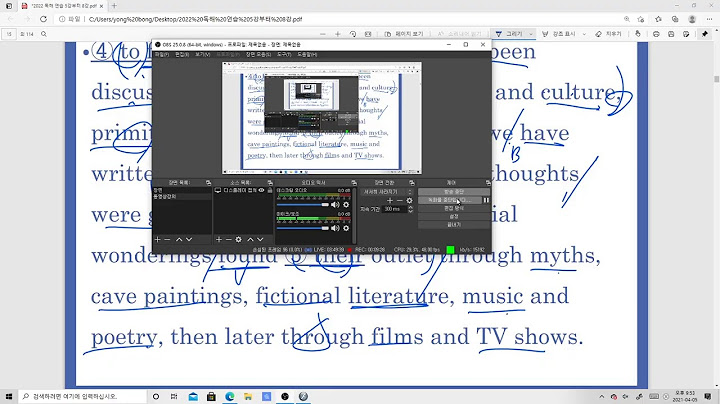Click the OBS Exit button

point(454,225)
